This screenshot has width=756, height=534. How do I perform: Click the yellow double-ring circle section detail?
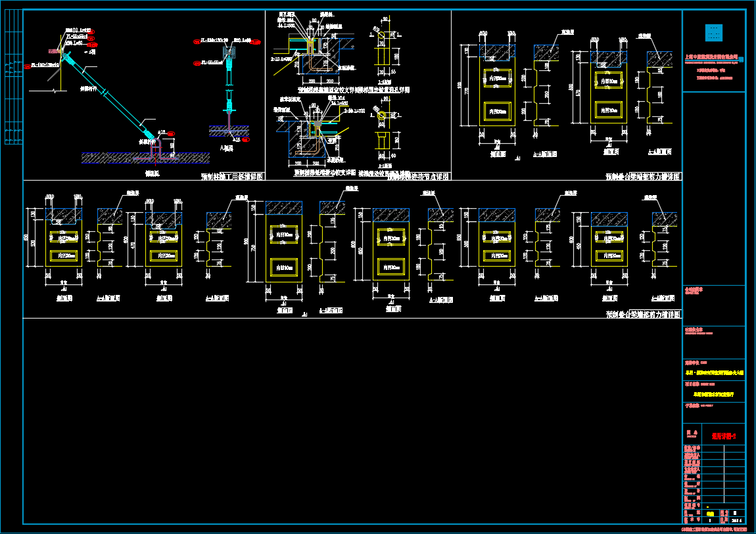pos(381,116)
